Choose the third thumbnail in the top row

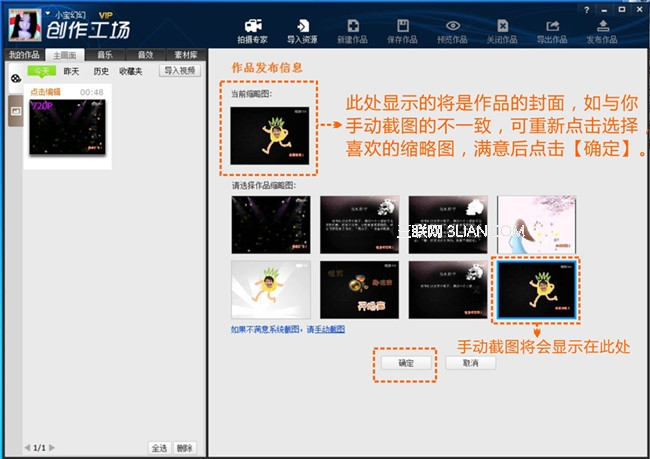pyautogui.click(x=448, y=225)
